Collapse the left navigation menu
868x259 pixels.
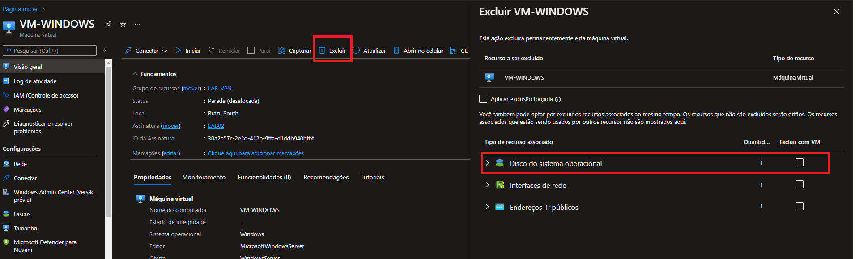(105, 51)
